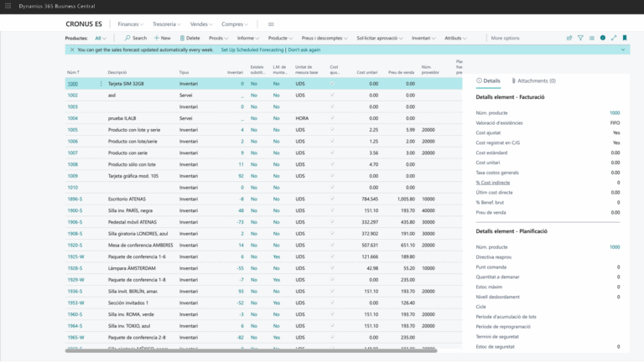Click the expand page arrows icon
Screen dimensions: 644x362
tap(614, 38)
